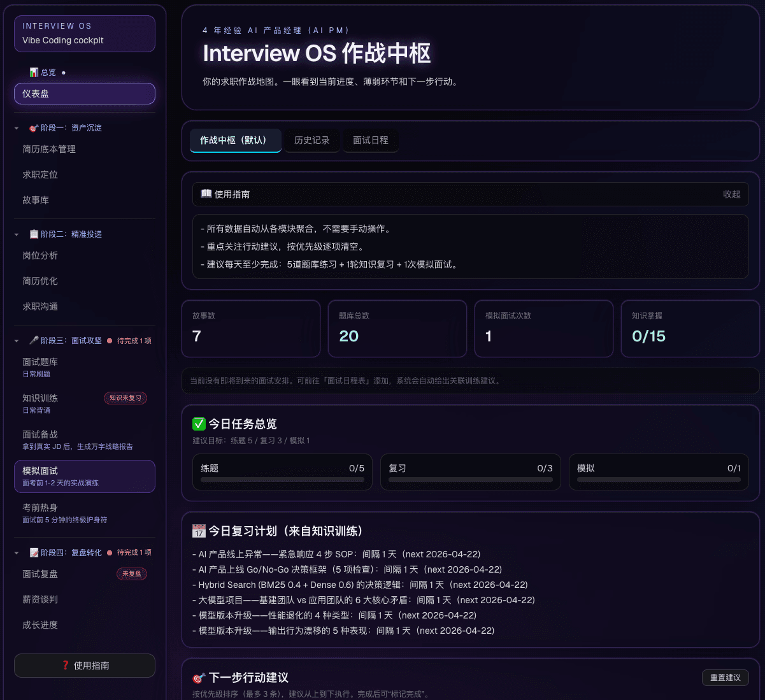This screenshot has height=700, width=765.
Task: Click the 使用指南 button in sidebar
Action: [85, 666]
